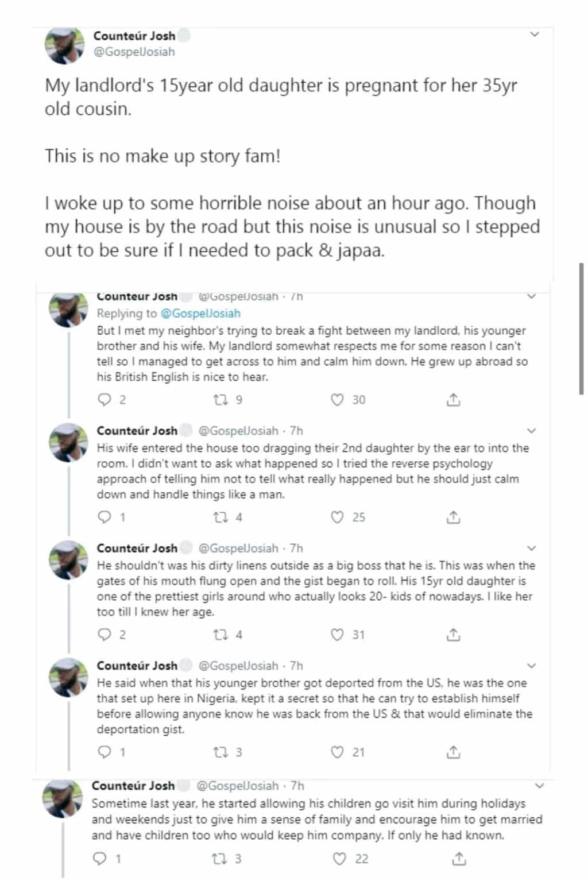Open the main tweet's @GospelJosiah handle
This screenshot has width=588, height=881.
(134, 52)
